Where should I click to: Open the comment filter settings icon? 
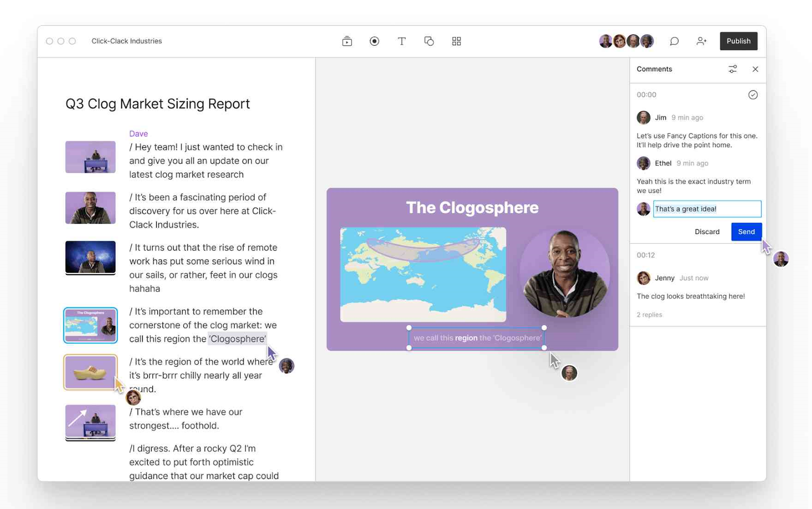pyautogui.click(x=732, y=69)
